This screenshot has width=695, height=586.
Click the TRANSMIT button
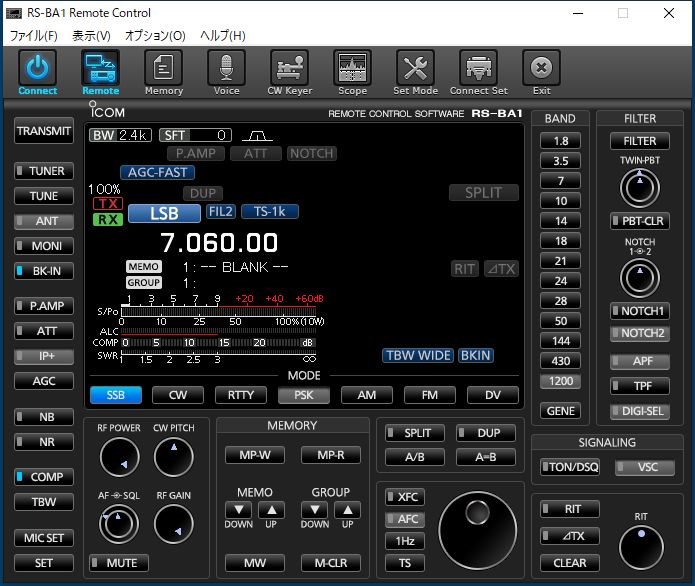pyautogui.click(x=44, y=131)
